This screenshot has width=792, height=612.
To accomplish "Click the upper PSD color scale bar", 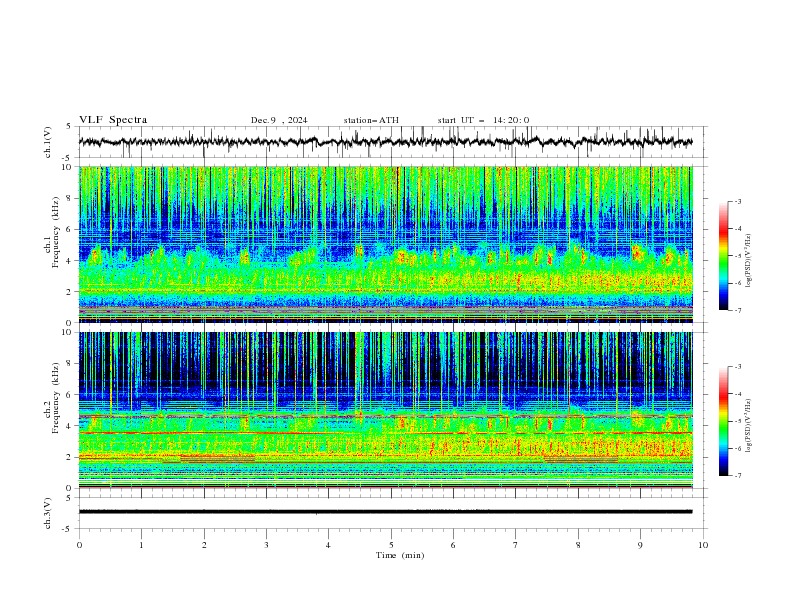I will click(724, 256).
